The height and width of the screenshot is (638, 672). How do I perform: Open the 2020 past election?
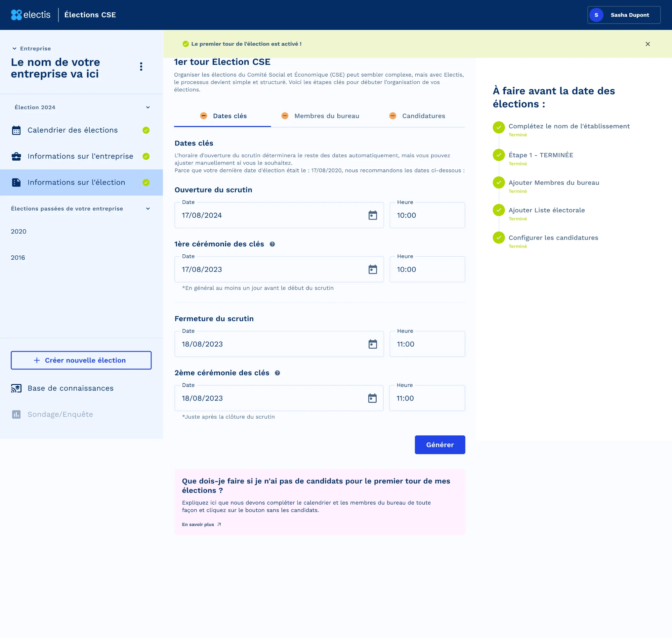coord(18,231)
